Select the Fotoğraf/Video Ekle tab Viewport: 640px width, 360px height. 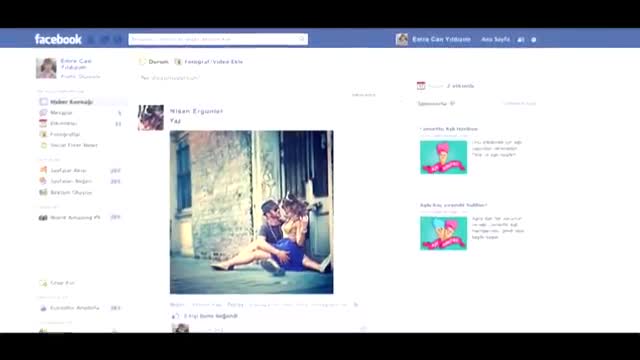pos(209,62)
